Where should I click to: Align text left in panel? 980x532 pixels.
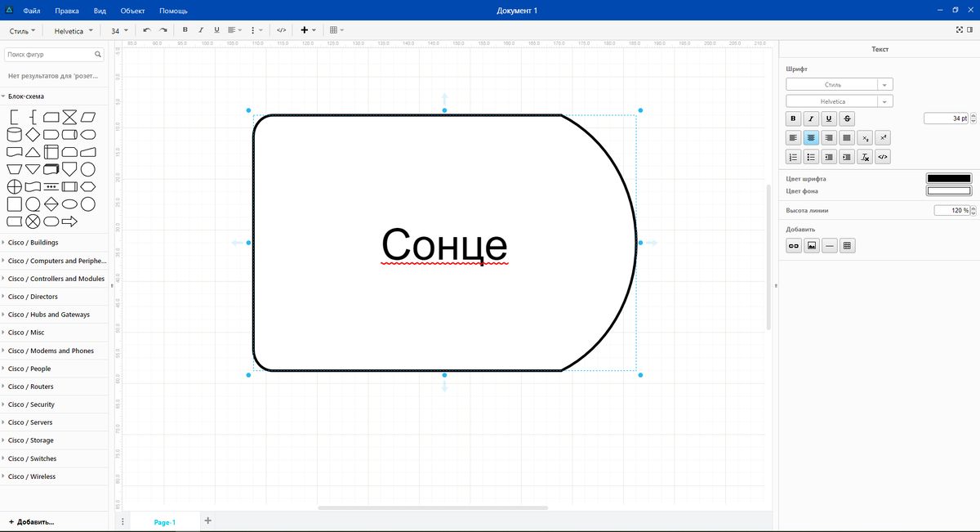tap(793, 137)
